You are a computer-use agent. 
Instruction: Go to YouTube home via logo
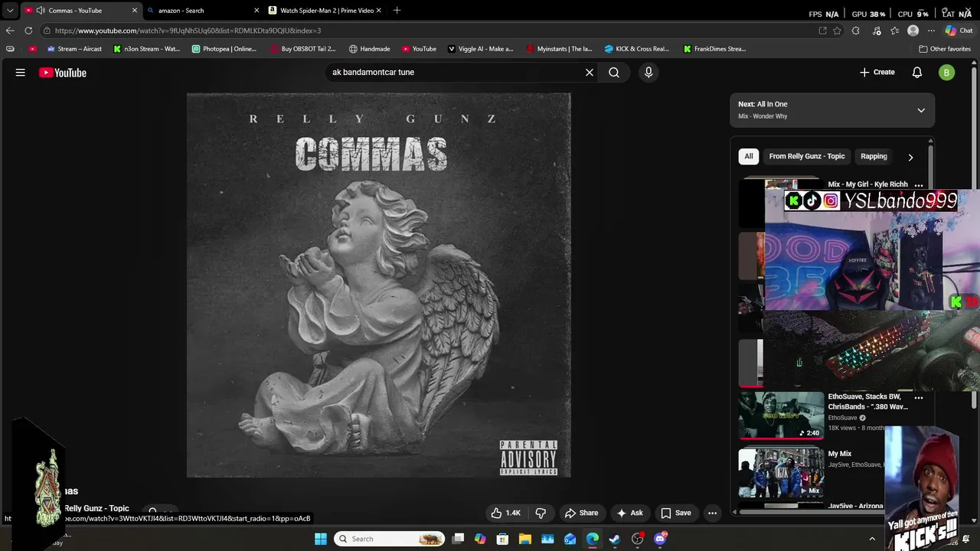coord(63,73)
